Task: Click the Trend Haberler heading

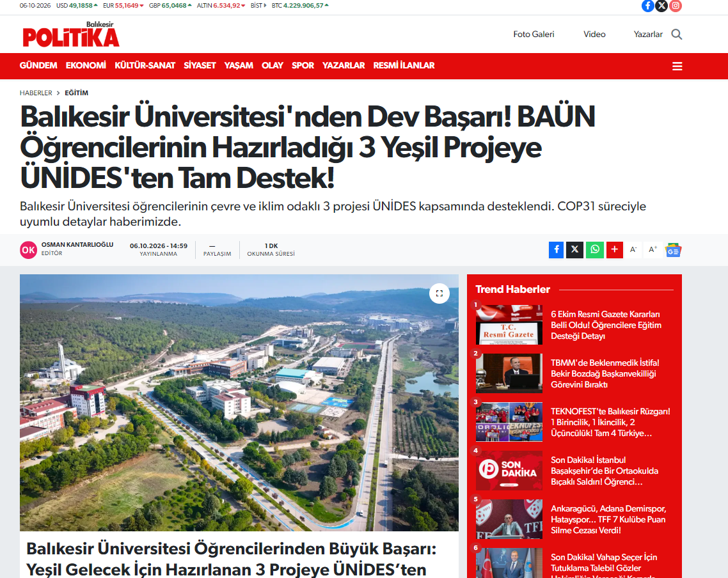Action: [x=512, y=289]
